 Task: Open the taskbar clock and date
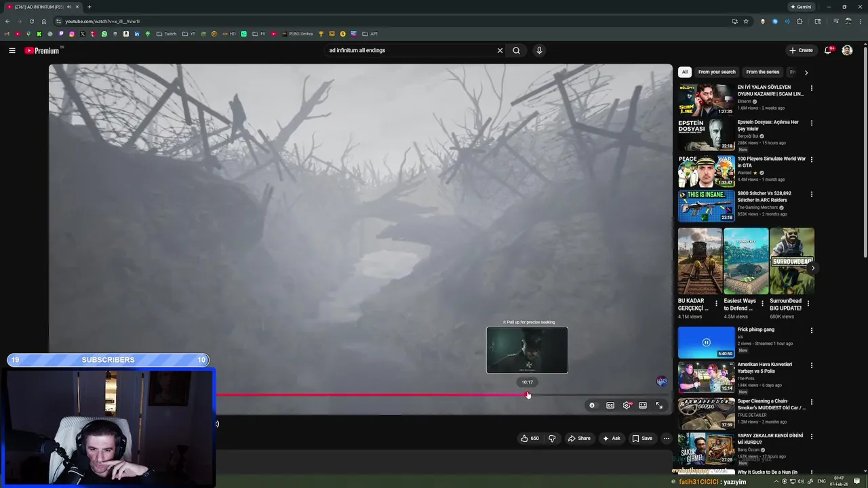[839, 481]
